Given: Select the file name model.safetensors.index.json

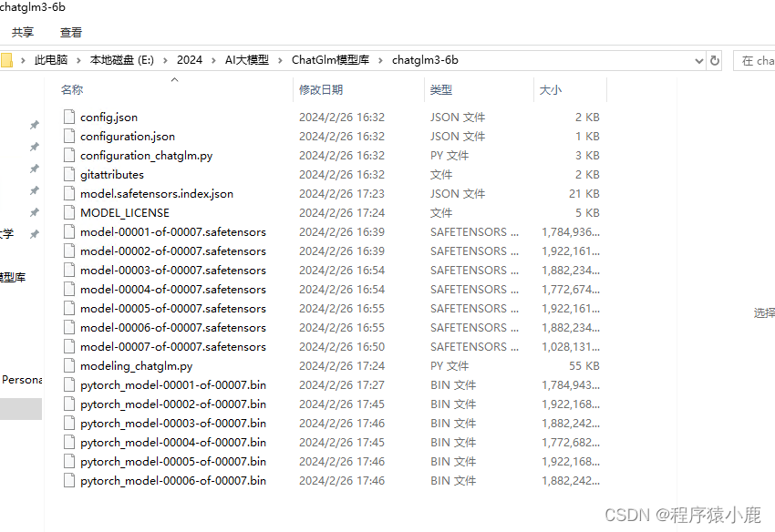Looking at the screenshot, I should tap(157, 194).
